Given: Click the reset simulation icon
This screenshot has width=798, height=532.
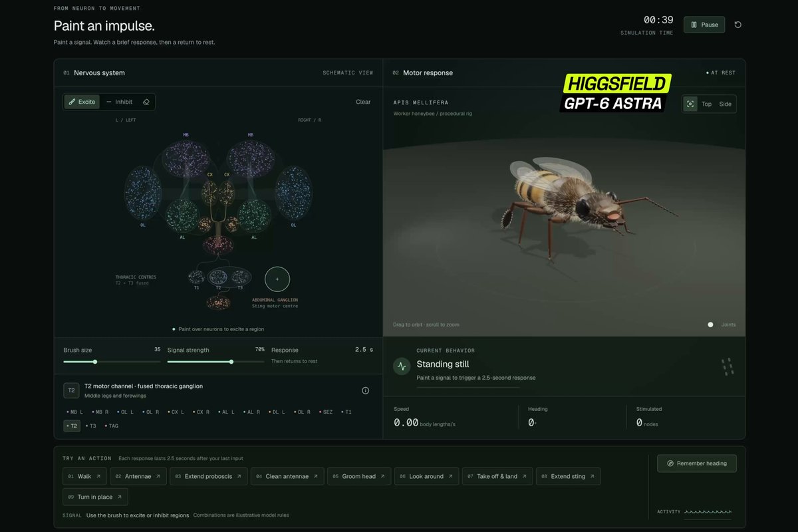Looking at the screenshot, I should [737, 25].
